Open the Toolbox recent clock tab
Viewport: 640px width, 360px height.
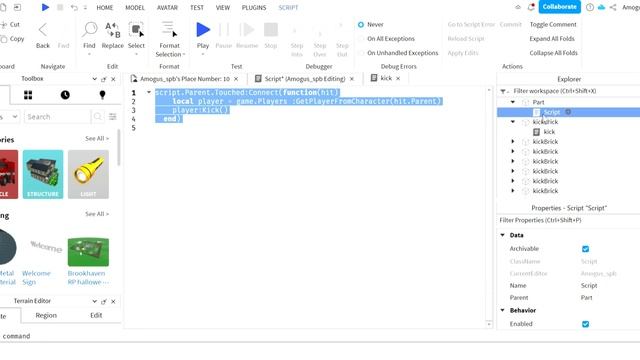tap(65, 95)
